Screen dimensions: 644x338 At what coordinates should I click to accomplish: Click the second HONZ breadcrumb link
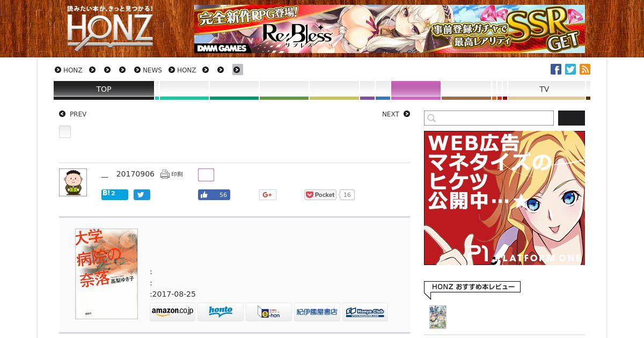point(182,70)
